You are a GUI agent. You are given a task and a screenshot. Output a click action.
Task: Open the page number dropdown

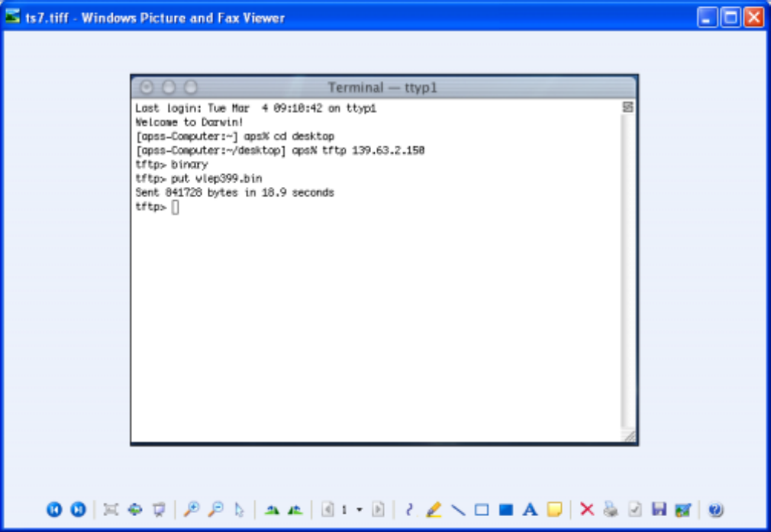click(x=360, y=510)
